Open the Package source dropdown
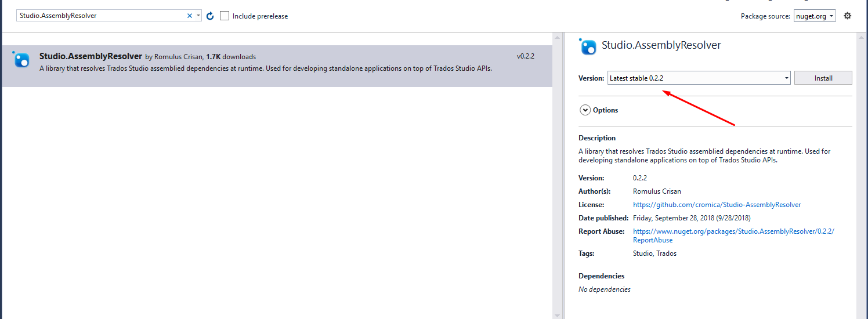Screen dimensions: 868x319 [814, 16]
